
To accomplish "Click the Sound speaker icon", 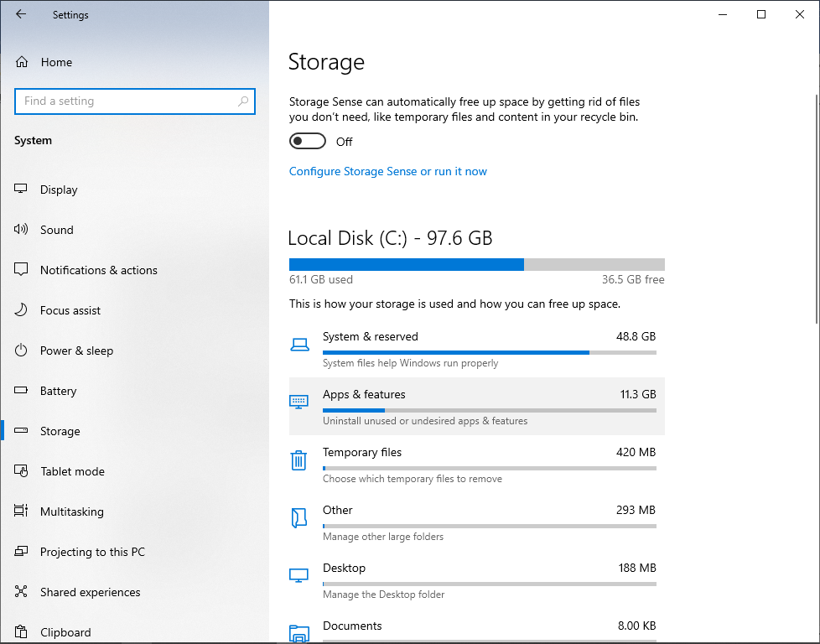I will [22, 230].
